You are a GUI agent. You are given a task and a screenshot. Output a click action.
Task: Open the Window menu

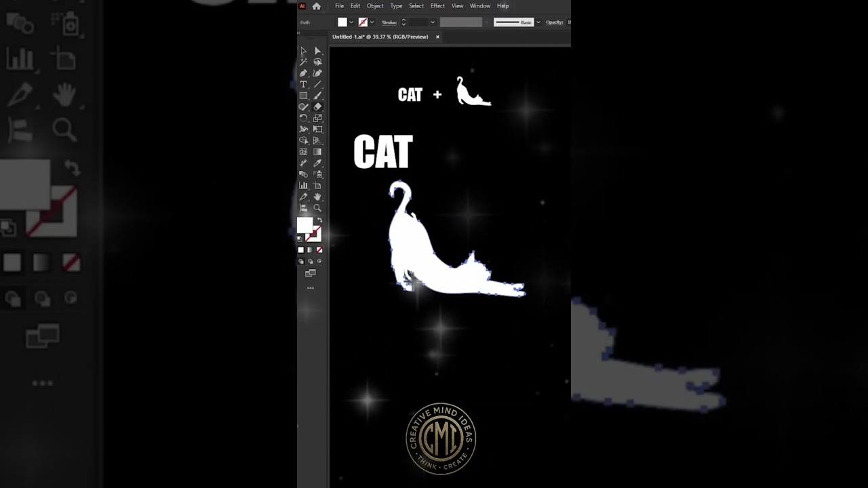coord(480,6)
